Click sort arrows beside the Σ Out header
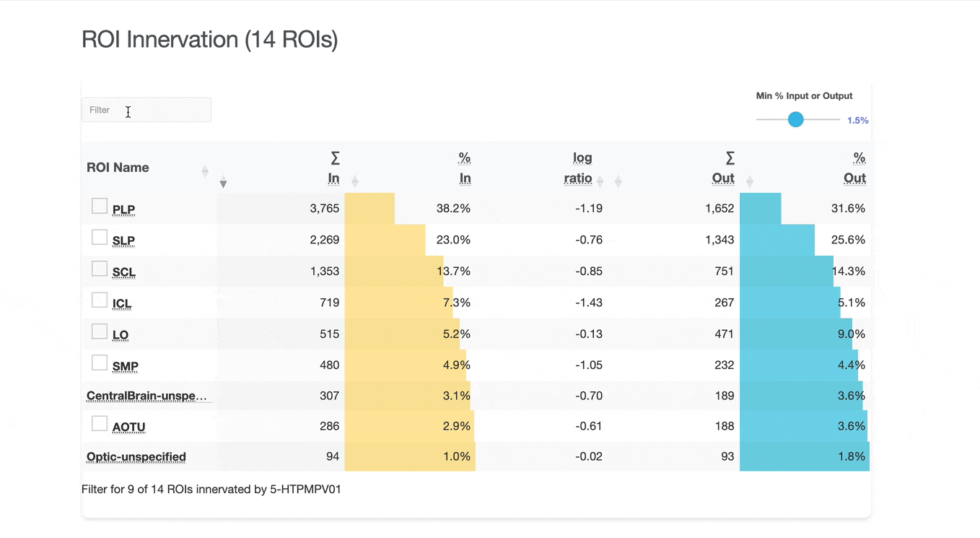Image resolution: width=980 pixels, height=538 pixels. click(750, 181)
